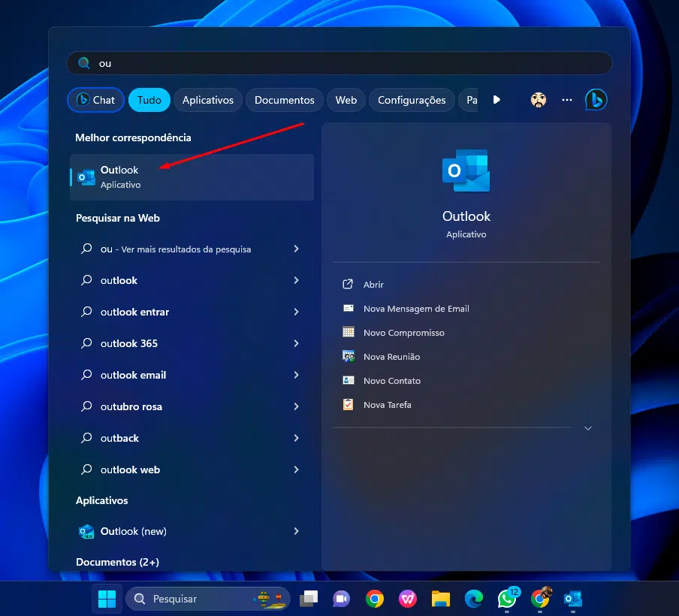679x616 pixels.
Task: Open Outlook icon on the taskbar
Action: (573, 599)
